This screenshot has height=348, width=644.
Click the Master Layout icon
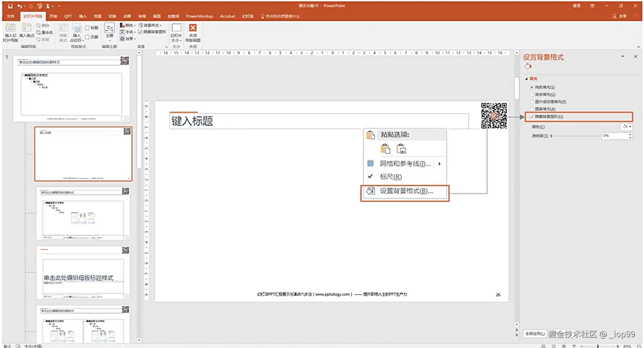coord(63,28)
